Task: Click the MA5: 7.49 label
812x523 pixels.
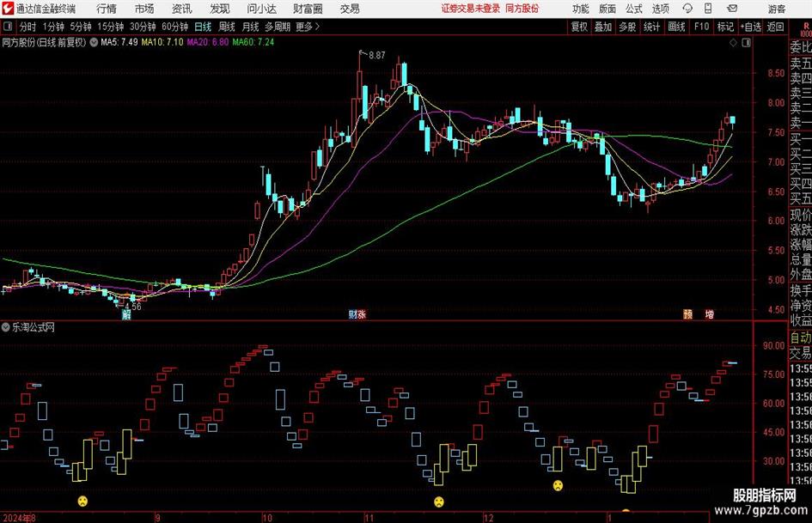Action: [x=119, y=42]
